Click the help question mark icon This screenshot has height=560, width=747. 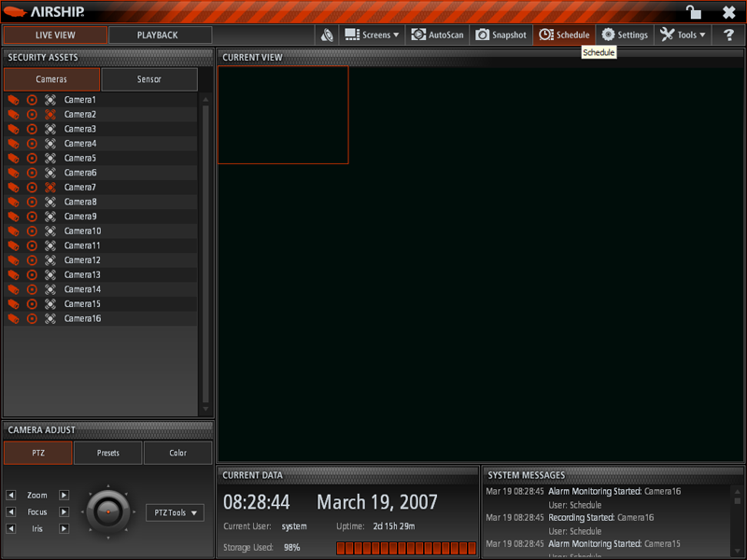(729, 35)
